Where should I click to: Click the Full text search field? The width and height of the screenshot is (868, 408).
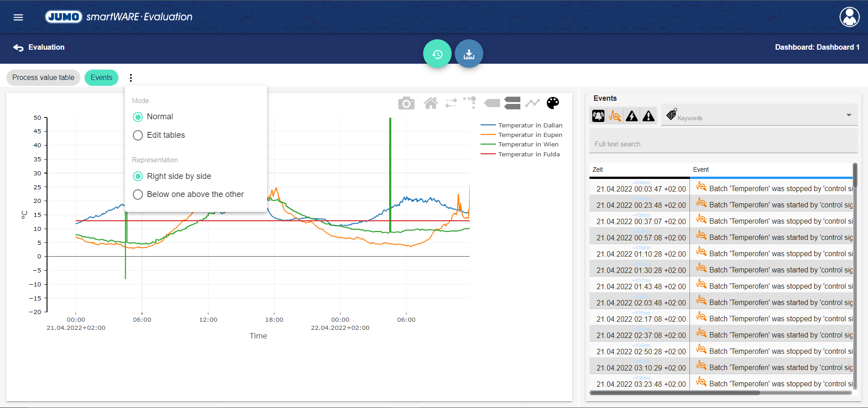pos(723,144)
